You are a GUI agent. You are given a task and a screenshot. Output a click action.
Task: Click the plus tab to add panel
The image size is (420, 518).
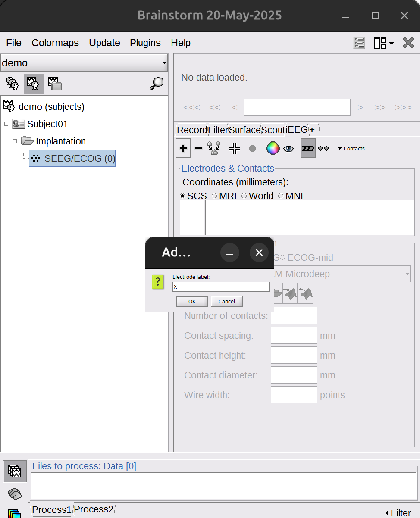coord(312,130)
